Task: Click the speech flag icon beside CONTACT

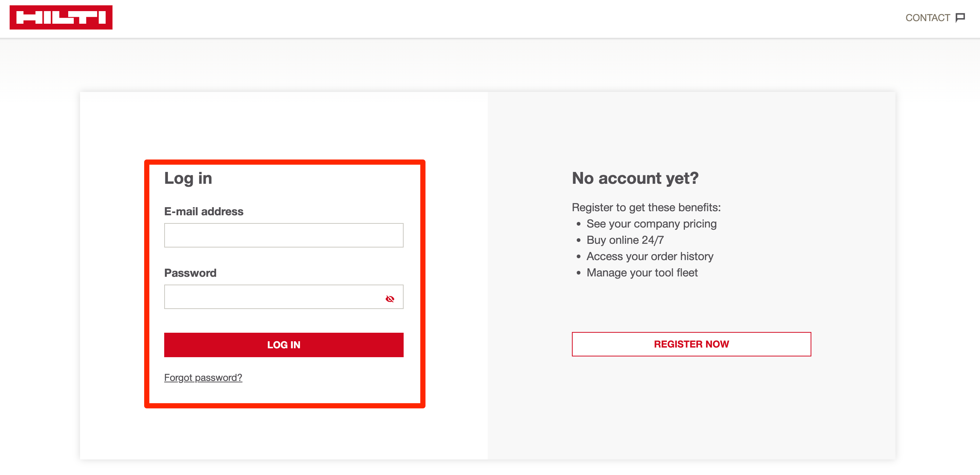Action: click(960, 17)
